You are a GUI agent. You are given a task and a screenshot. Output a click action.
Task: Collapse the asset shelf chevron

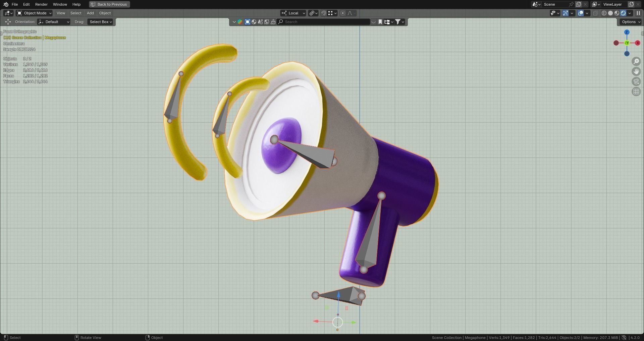click(x=234, y=22)
